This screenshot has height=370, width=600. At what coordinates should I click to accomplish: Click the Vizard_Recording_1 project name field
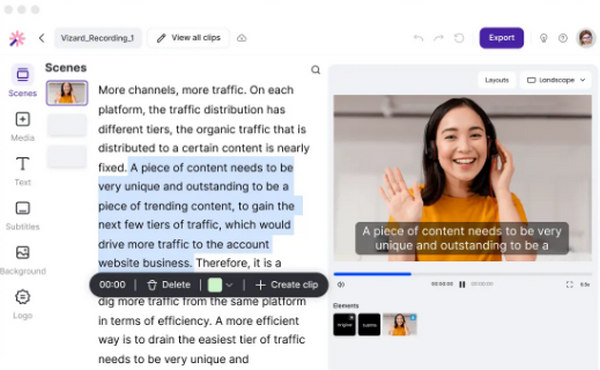[x=98, y=38]
